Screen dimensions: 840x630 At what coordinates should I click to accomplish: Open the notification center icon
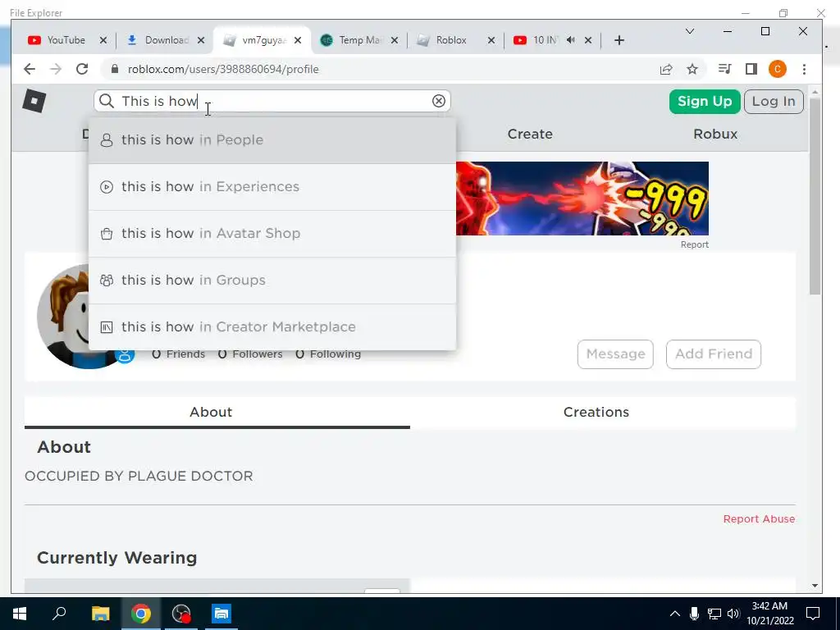click(x=813, y=614)
